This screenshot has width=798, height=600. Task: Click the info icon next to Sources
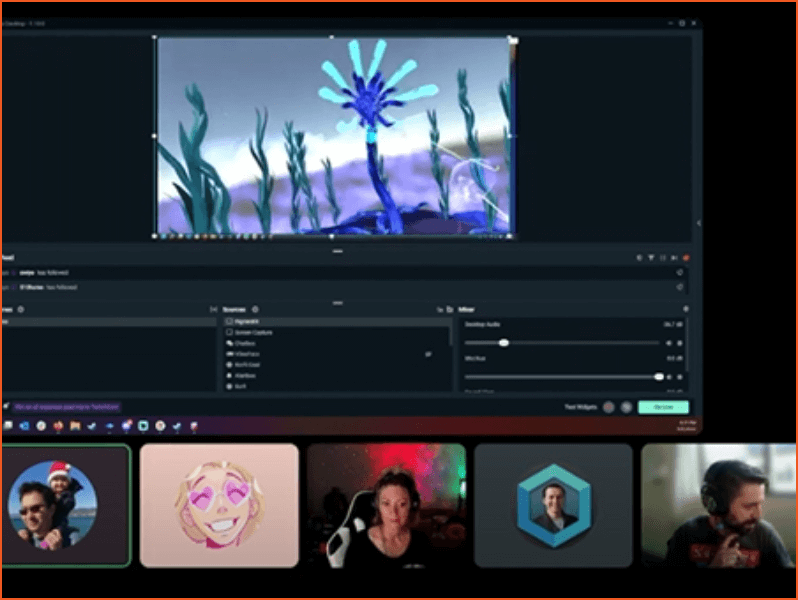pos(255,310)
